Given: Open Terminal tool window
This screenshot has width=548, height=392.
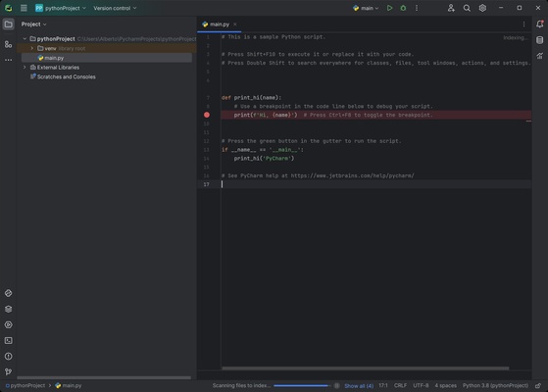Looking at the screenshot, I should [x=9, y=340].
